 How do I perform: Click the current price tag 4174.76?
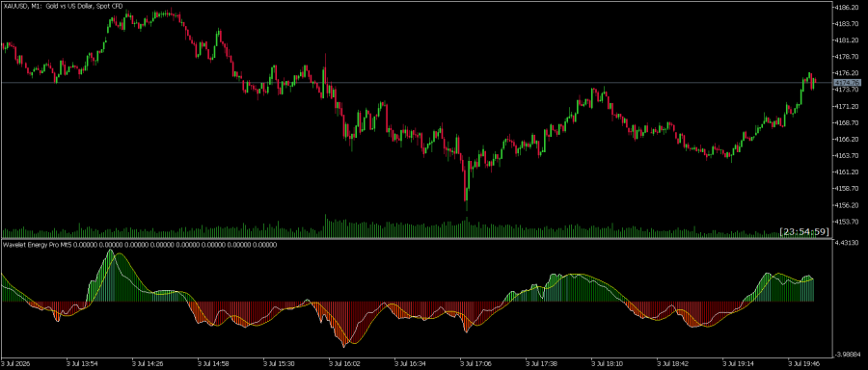point(847,83)
